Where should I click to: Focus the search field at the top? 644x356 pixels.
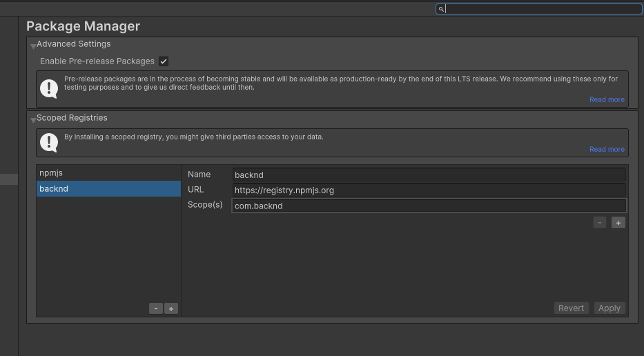click(542, 9)
